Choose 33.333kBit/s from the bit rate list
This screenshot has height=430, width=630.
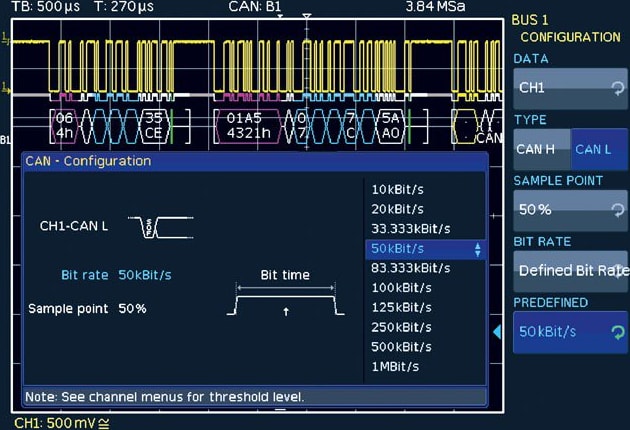click(x=411, y=229)
